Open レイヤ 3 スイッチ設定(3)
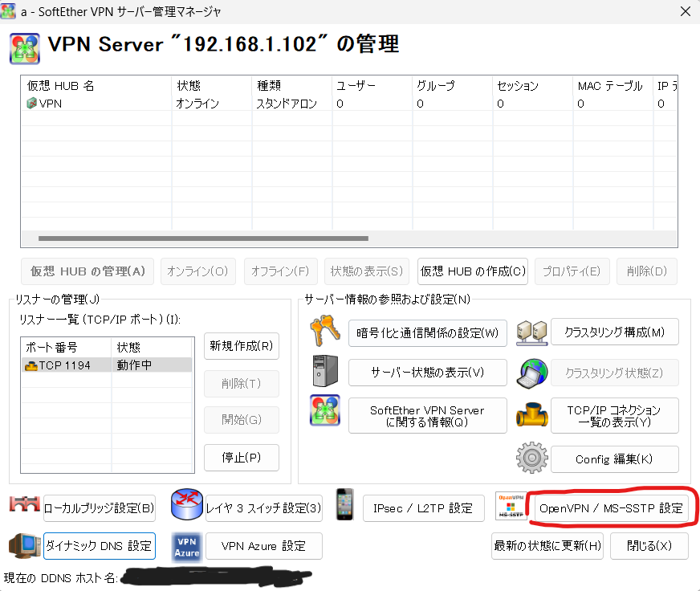This screenshot has width=700, height=591. [264, 508]
